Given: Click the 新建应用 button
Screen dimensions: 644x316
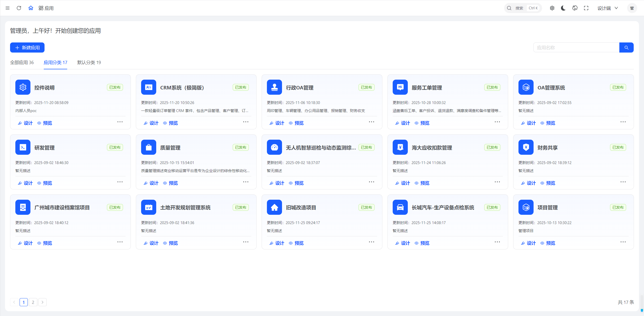Looking at the screenshot, I should click(x=27, y=47).
